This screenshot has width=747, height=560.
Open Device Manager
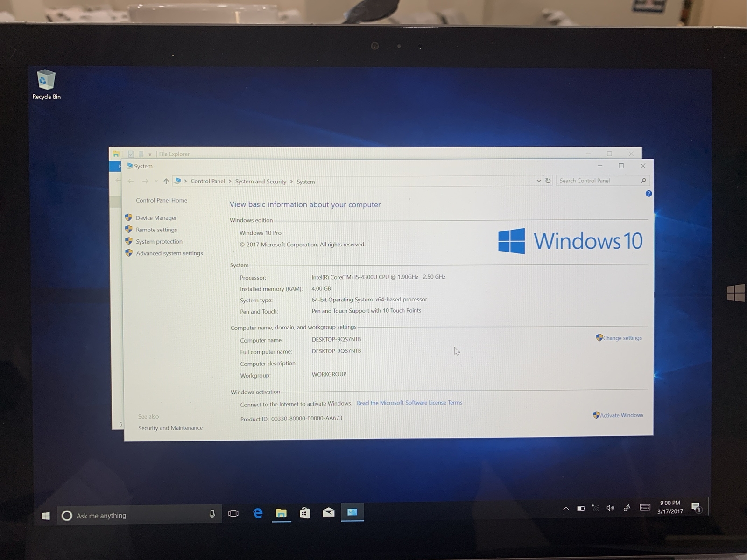pos(156,218)
